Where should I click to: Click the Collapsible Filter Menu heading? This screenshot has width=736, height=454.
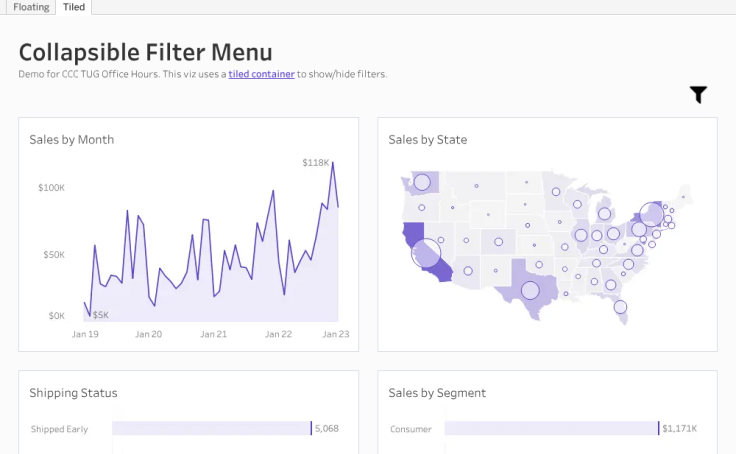(146, 52)
